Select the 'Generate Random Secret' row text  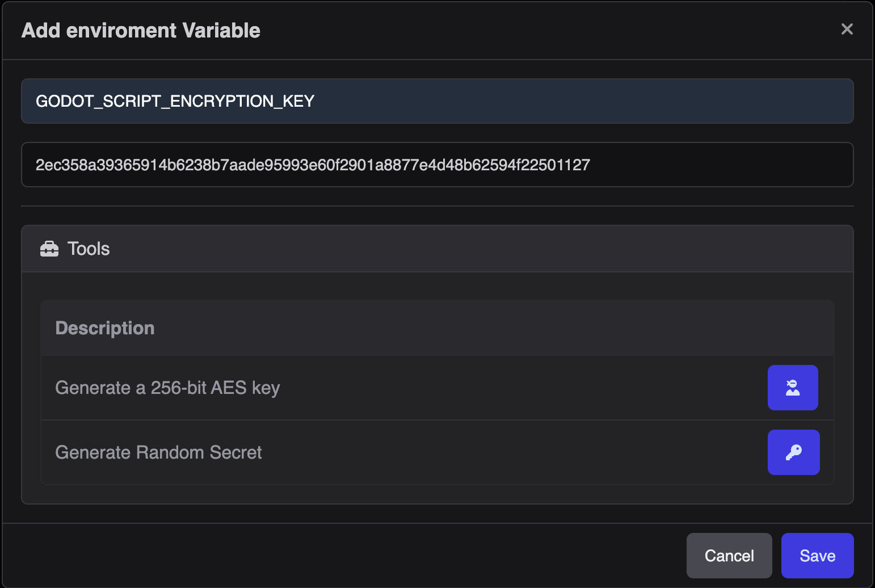click(x=158, y=452)
